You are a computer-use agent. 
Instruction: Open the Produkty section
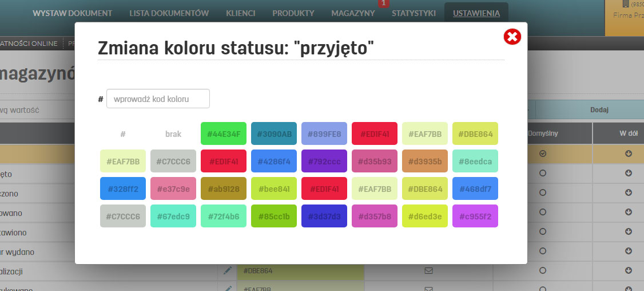click(293, 13)
